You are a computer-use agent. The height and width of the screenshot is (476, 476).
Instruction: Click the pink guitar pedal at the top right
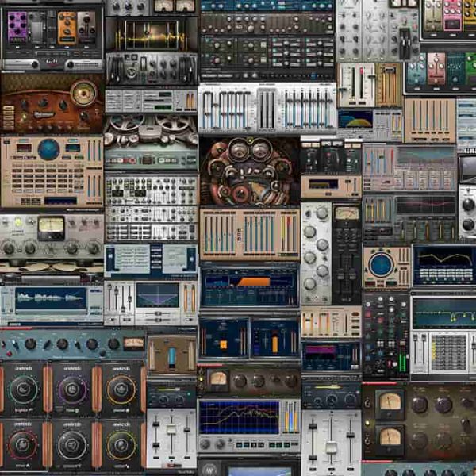tap(452, 15)
